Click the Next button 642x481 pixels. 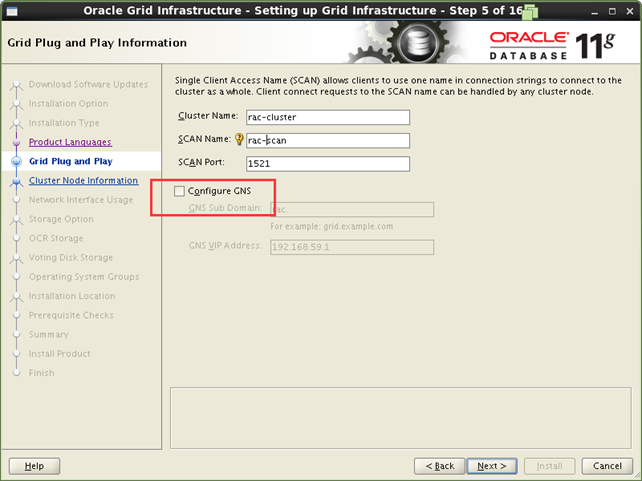(492, 466)
